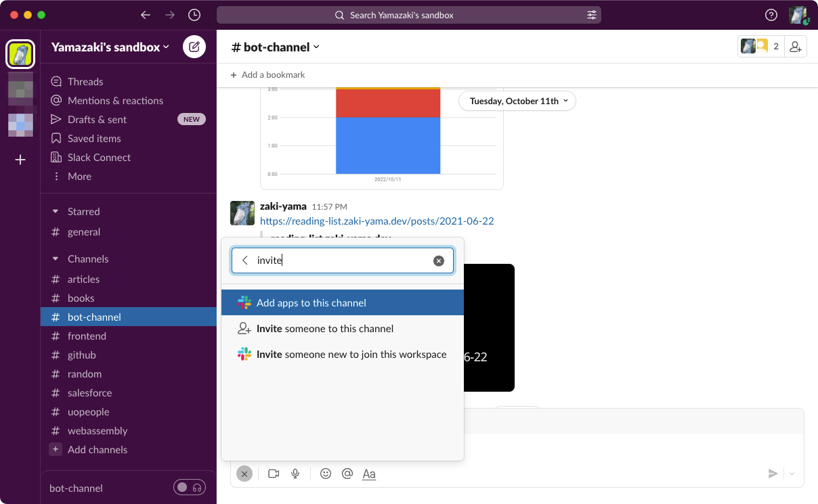Open the history clock icon

pyautogui.click(x=194, y=15)
